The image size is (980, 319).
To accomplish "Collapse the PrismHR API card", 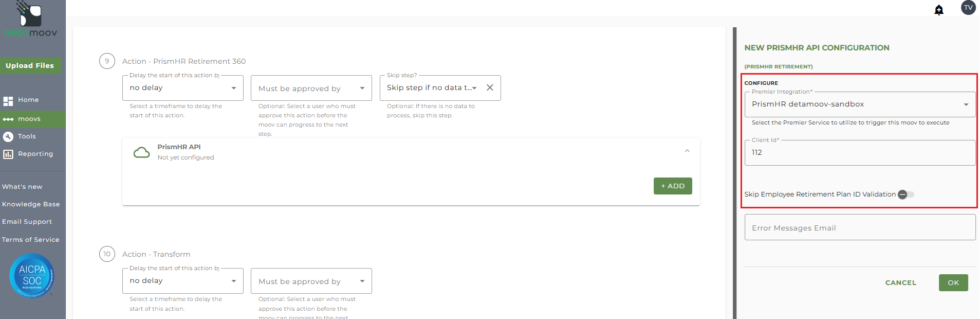I will tap(687, 151).
